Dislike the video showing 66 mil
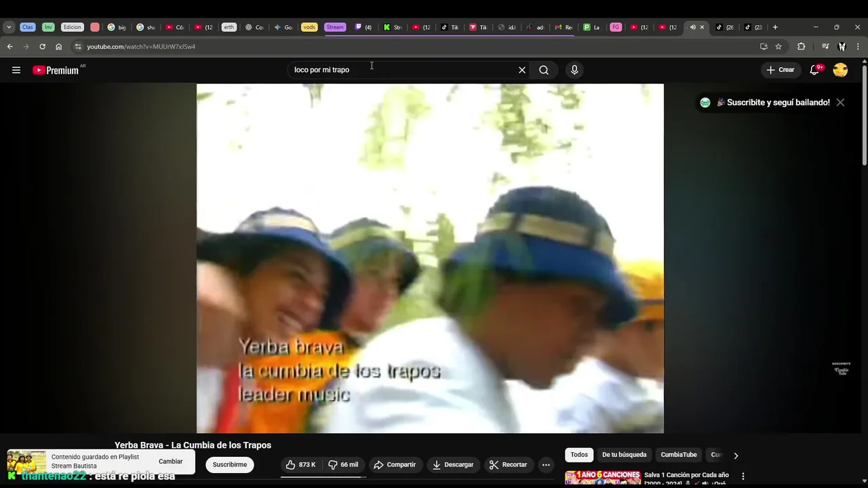 pyautogui.click(x=343, y=464)
